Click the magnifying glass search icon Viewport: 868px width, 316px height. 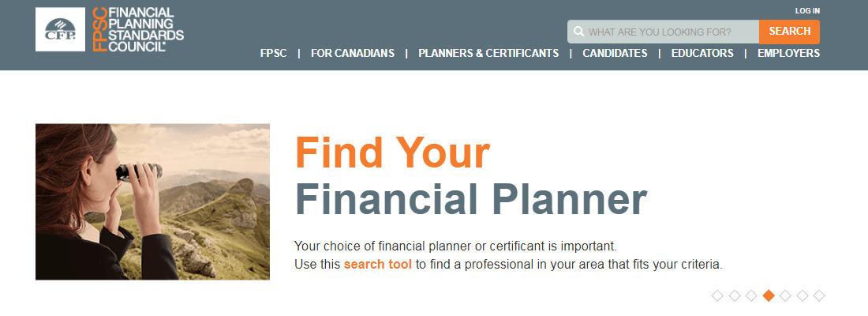579,32
